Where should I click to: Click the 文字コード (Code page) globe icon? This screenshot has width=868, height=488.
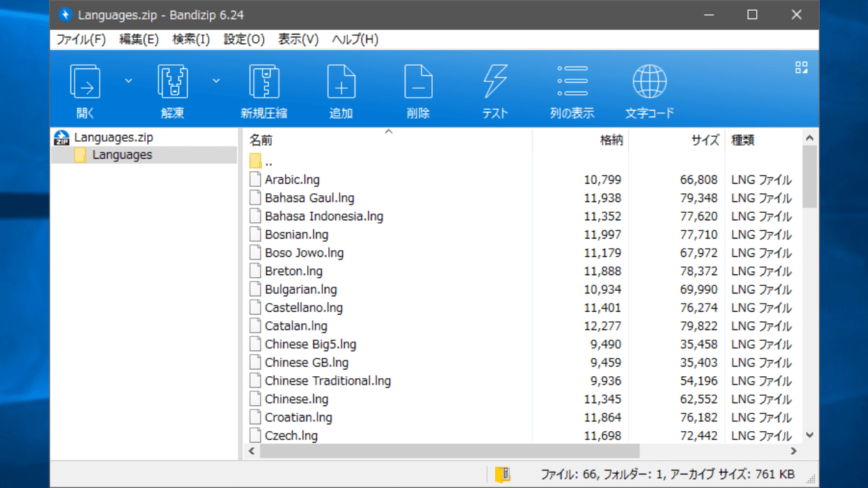[650, 83]
